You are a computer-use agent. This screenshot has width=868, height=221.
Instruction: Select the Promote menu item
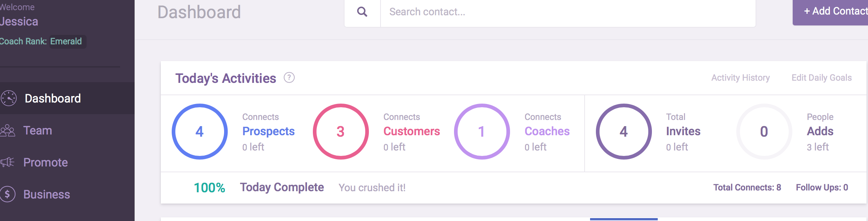tap(45, 162)
